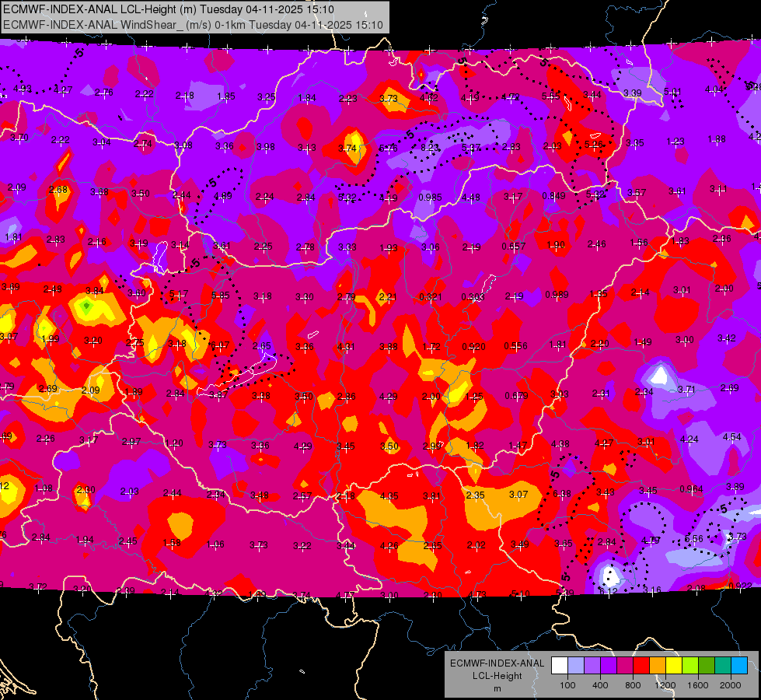
Task: Click the legend label 400
Action: point(600,685)
